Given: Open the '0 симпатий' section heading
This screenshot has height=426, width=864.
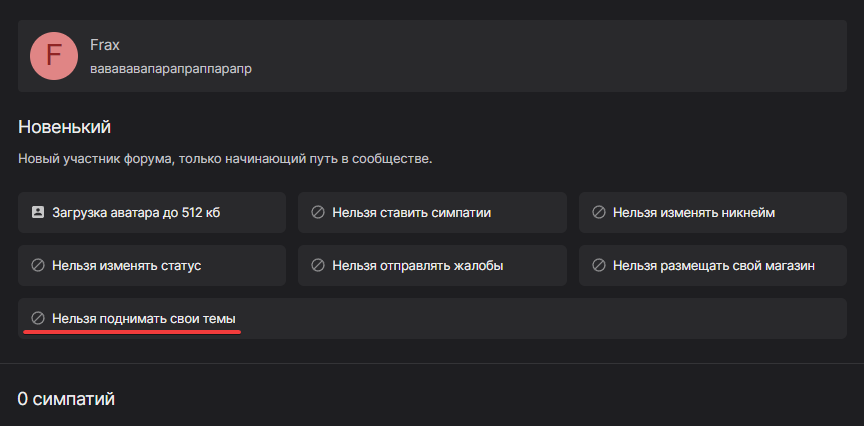Looking at the screenshot, I should click(x=66, y=399).
